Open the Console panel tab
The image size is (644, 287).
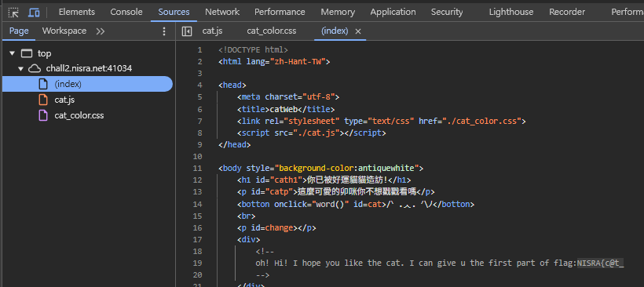pyautogui.click(x=126, y=13)
